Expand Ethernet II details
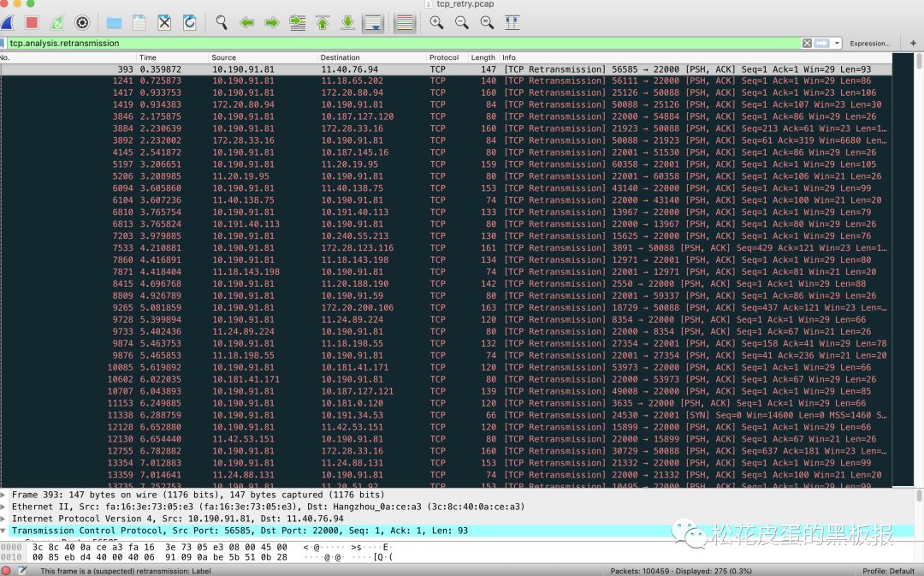The height and width of the screenshot is (576, 924). pos(4,507)
